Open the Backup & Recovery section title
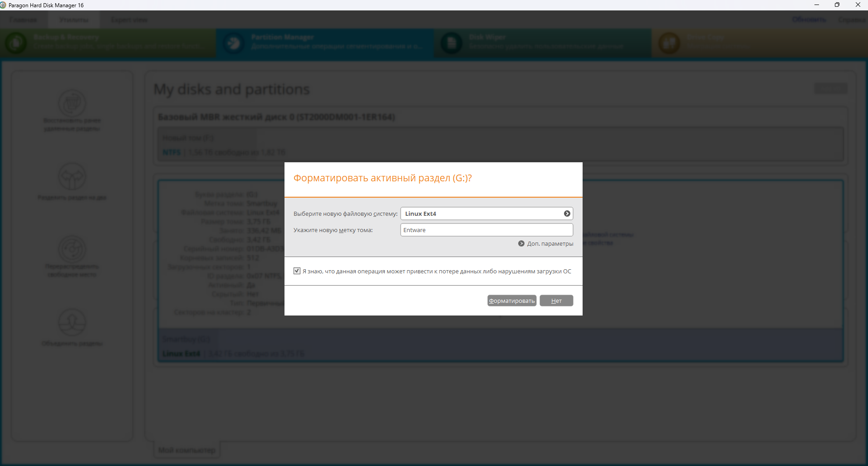Viewport: 868px width, 466px height. coord(66,37)
